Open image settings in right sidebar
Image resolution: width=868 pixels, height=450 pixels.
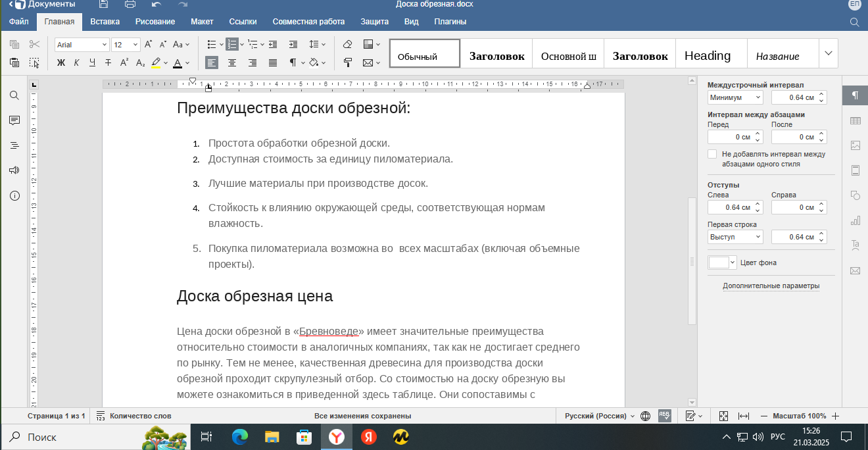(856, 145)
